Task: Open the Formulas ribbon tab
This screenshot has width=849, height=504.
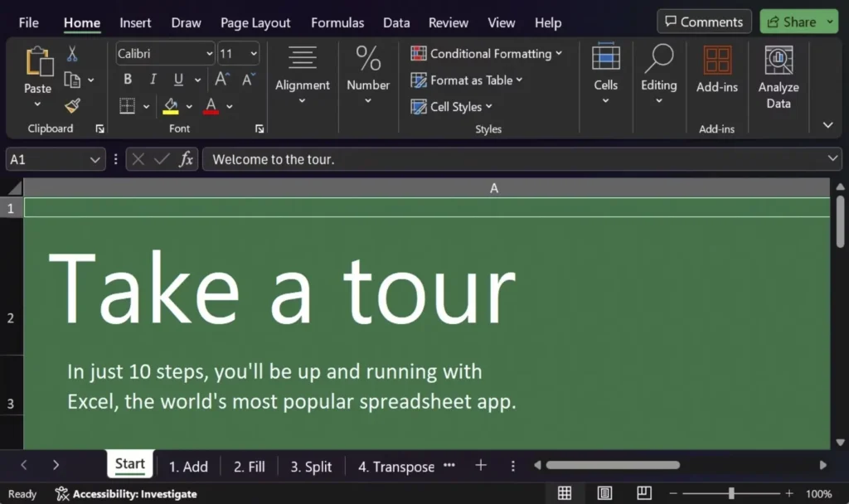Action: (x=337, y=23)
